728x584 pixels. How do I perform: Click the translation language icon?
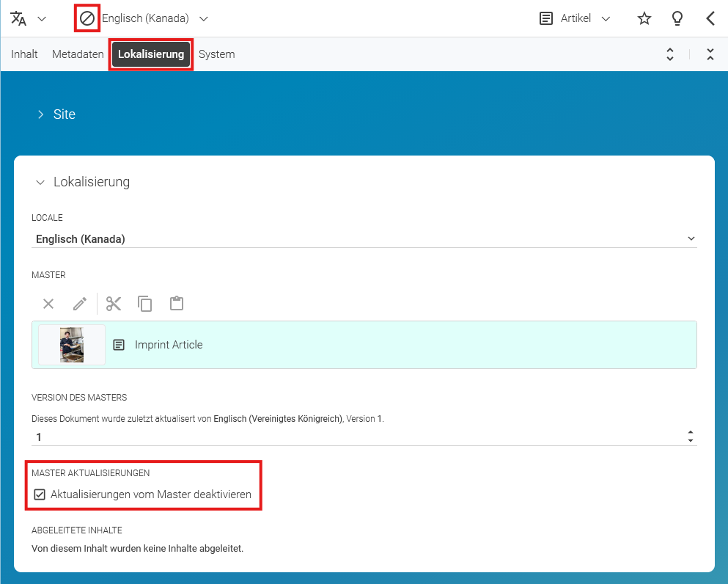coord(18,18)
